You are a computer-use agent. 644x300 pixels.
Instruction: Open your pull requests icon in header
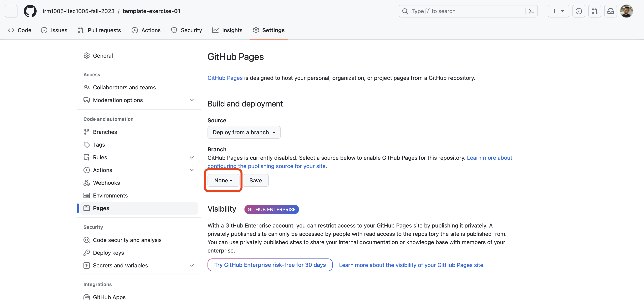[x=595, y=11]
